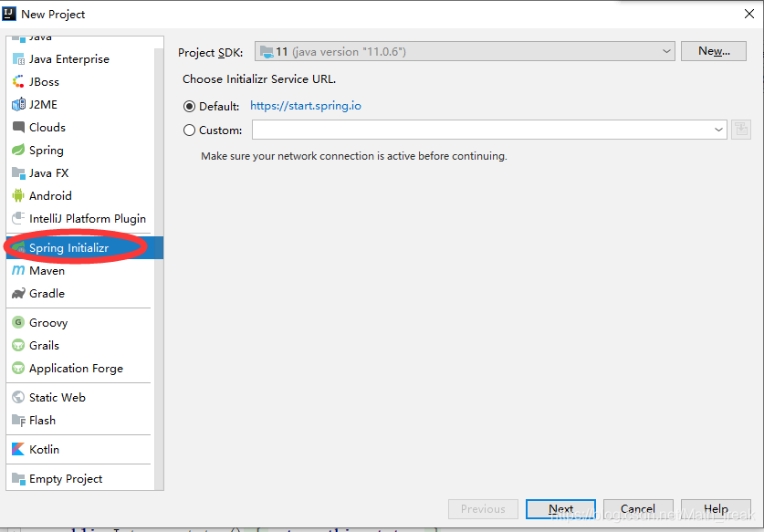Click the IntelliJ Platform Plugin label

click(x=88, y=219)
